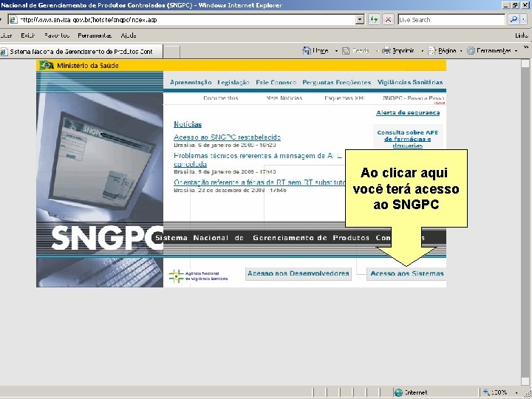Open the Ferramentas menu in menu bar
Screen dimensions: 532x399
coord(95,35)
